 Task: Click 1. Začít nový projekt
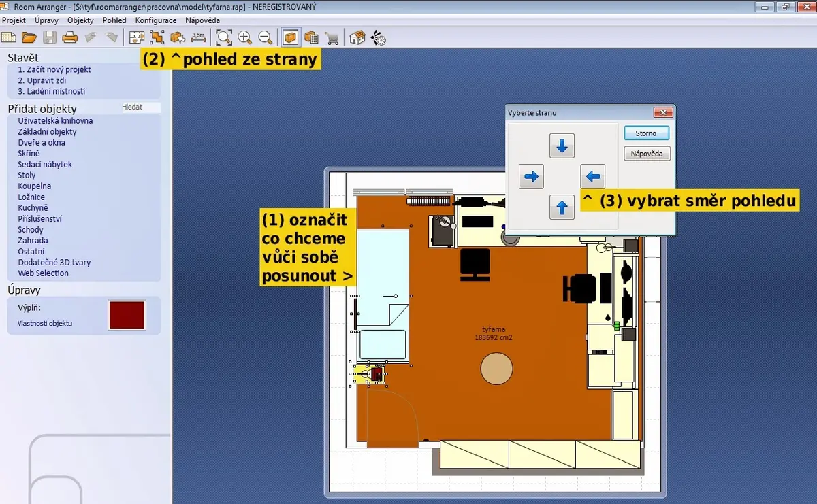coord(54,69)
